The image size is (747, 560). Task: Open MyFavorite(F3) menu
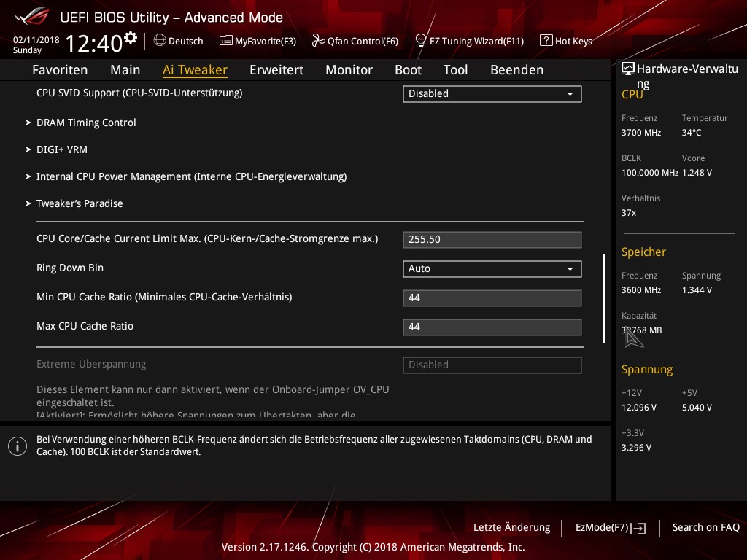point(258,41)
